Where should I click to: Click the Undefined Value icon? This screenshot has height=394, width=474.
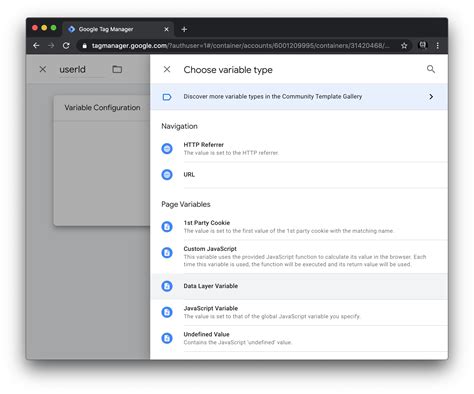click(x=167, y=338)
